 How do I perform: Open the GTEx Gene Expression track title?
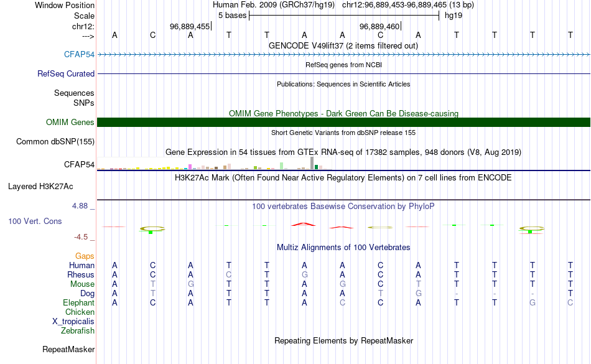[x=343, y=152]
